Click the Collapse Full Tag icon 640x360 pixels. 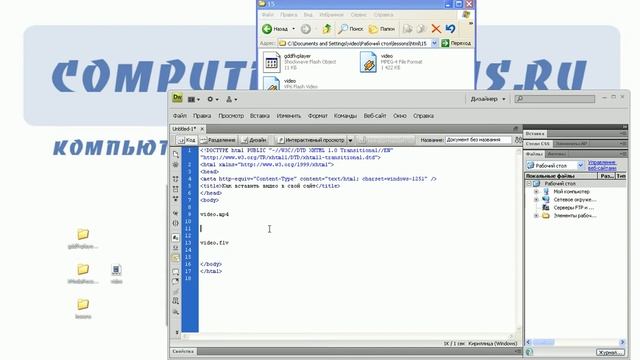pyautogui.click(x=176, y=179)
